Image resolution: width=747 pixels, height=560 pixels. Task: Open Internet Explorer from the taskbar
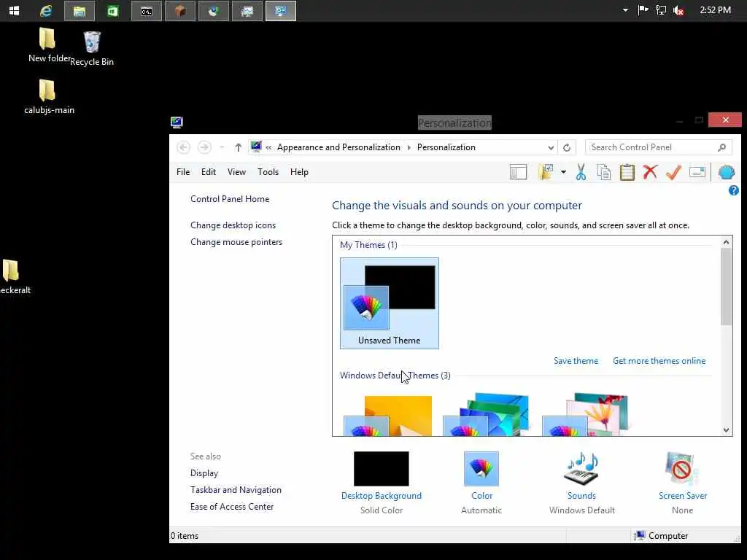(46, 10)
